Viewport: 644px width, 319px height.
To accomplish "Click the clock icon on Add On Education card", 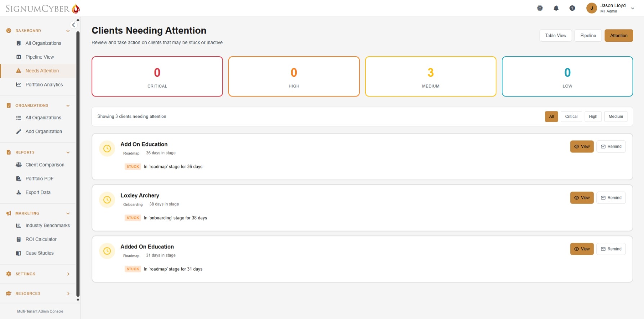I will tap(107, 148).
